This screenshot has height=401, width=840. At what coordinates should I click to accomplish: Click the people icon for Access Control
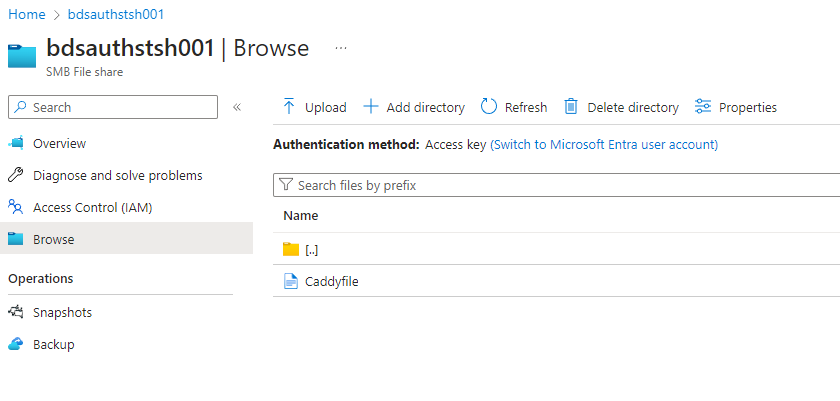click(x=16, y=207)
